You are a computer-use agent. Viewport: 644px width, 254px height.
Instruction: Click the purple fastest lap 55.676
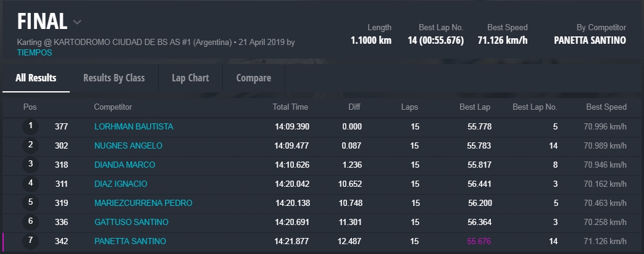click(x=479, y=241)
